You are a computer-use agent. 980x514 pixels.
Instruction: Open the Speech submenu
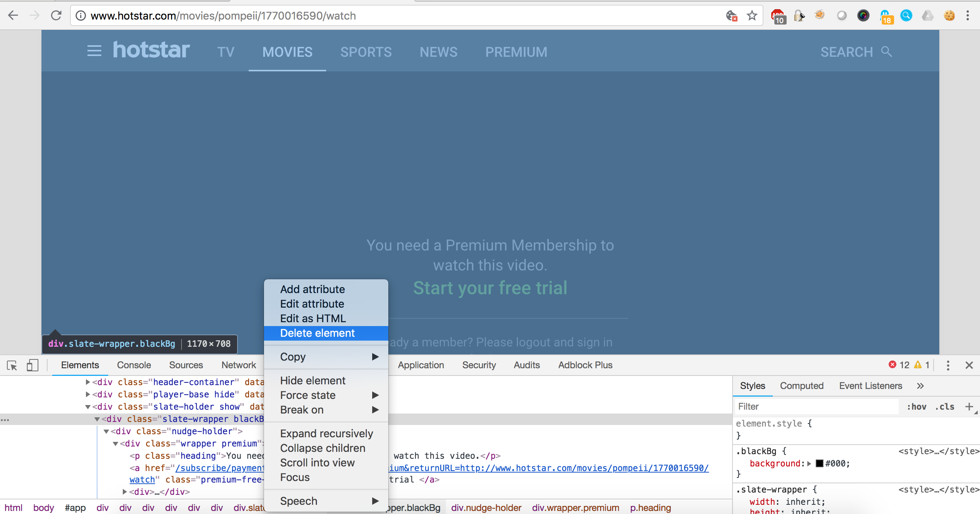click(x=326, y=501)
